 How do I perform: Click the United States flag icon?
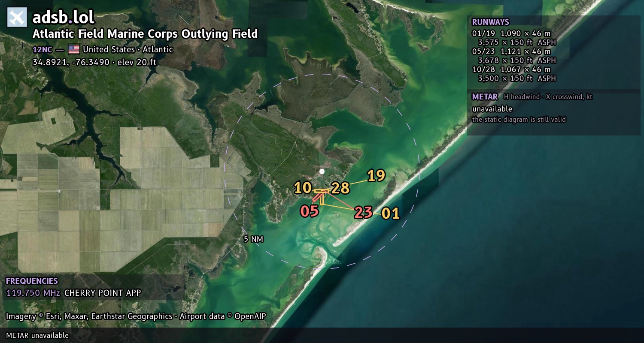click(x=74, y=49)
